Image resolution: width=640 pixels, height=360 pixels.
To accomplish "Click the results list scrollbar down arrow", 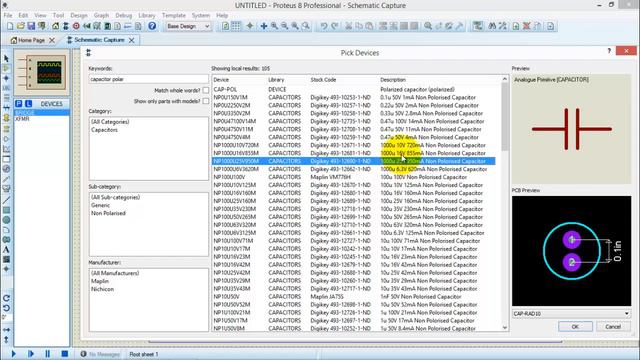I will tap(505, 327).
